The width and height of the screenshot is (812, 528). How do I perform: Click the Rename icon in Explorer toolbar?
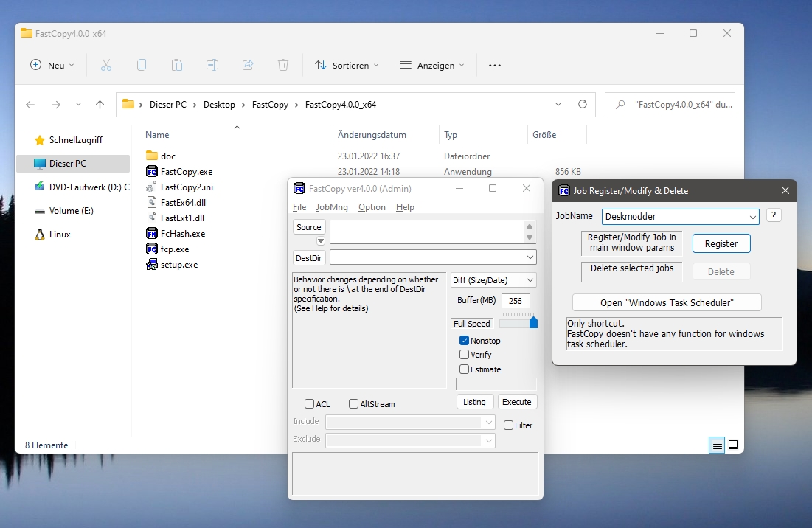(212, 65)
